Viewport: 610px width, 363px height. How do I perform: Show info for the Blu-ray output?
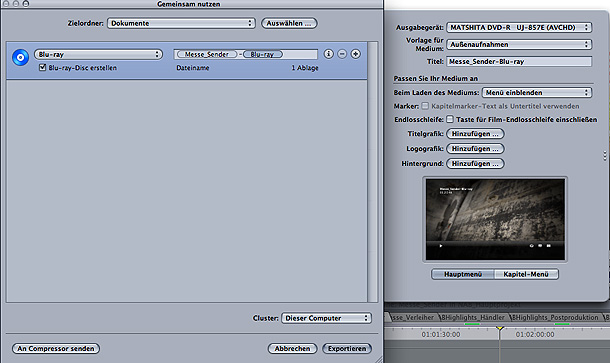coord(328,54)
